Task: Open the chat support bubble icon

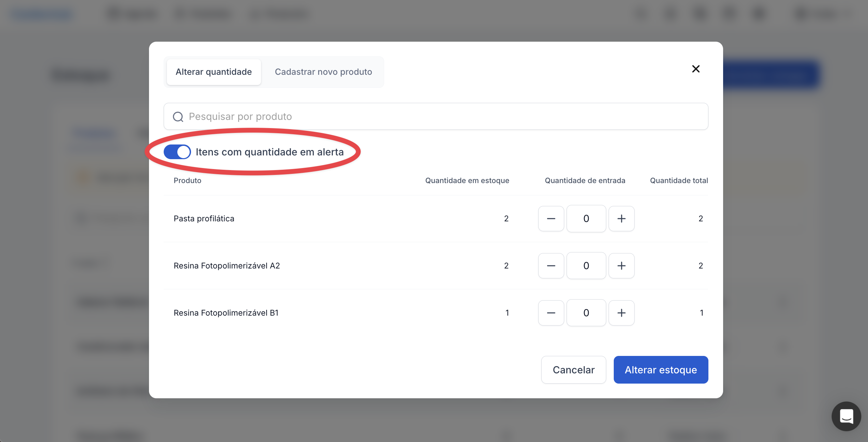Action: pos(846,416)
